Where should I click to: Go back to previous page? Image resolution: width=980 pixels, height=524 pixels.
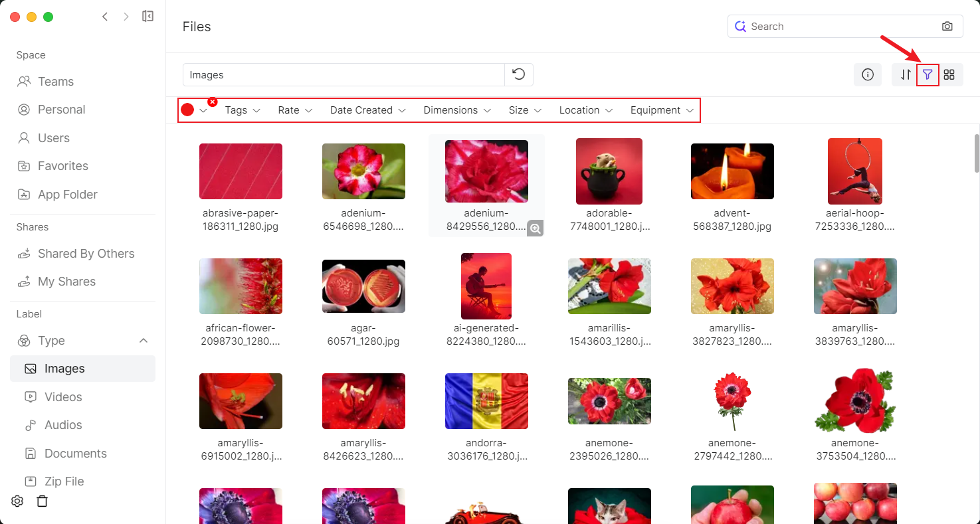click(105, 17)
